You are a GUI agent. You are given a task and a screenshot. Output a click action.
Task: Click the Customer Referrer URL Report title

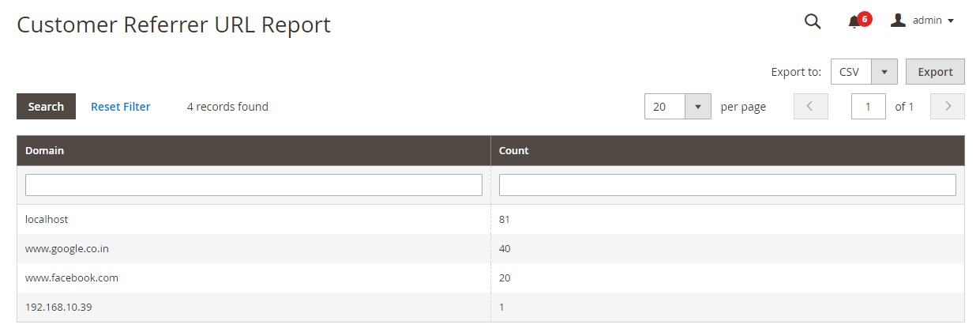tap(174, 25)
